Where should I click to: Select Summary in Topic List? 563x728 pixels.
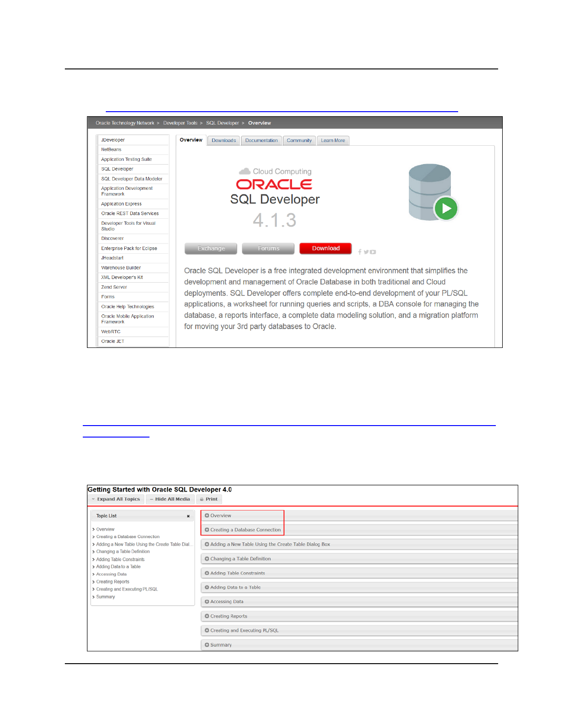coord(105,597)
